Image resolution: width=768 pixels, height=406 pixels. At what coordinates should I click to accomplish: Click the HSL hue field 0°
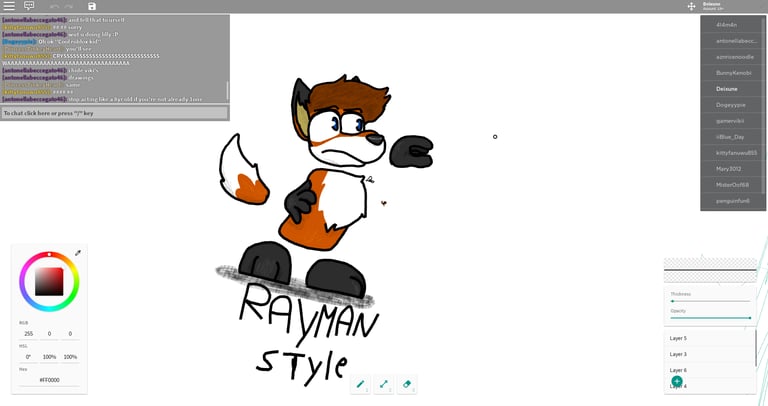tap(28, 357)
